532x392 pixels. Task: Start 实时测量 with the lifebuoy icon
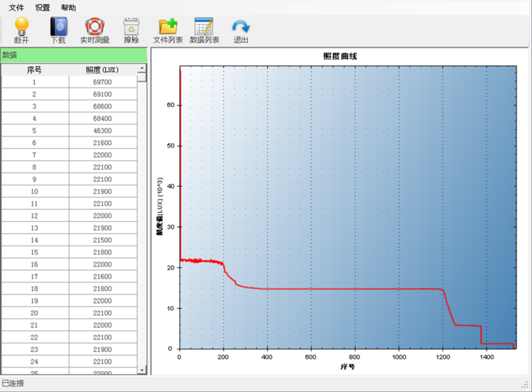tap(94, 27)
